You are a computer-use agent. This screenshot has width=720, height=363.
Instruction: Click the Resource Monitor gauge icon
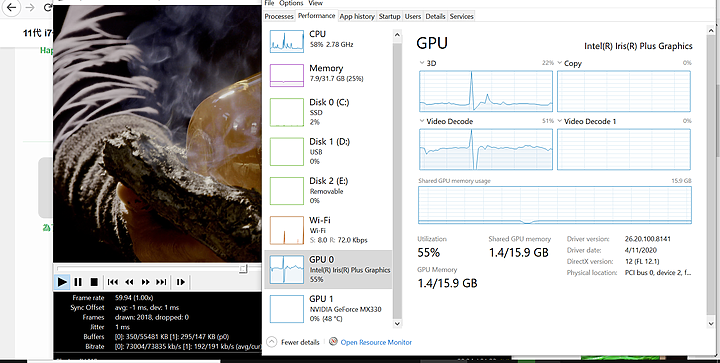[x=333, y=341]
